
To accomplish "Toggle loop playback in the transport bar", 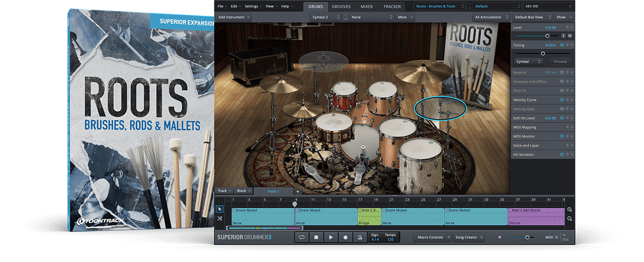I will click(302, 237).
